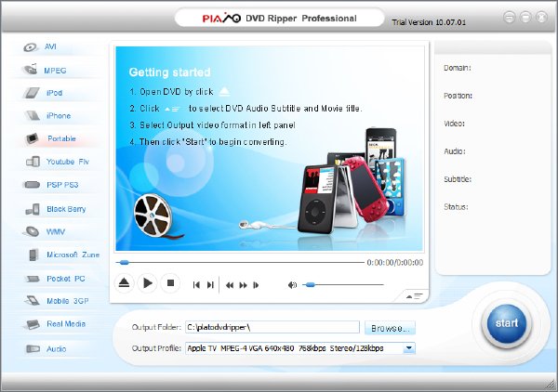558x392 pixels.
Task: Close the DVD Ripper window
Action: click(541, 17)
